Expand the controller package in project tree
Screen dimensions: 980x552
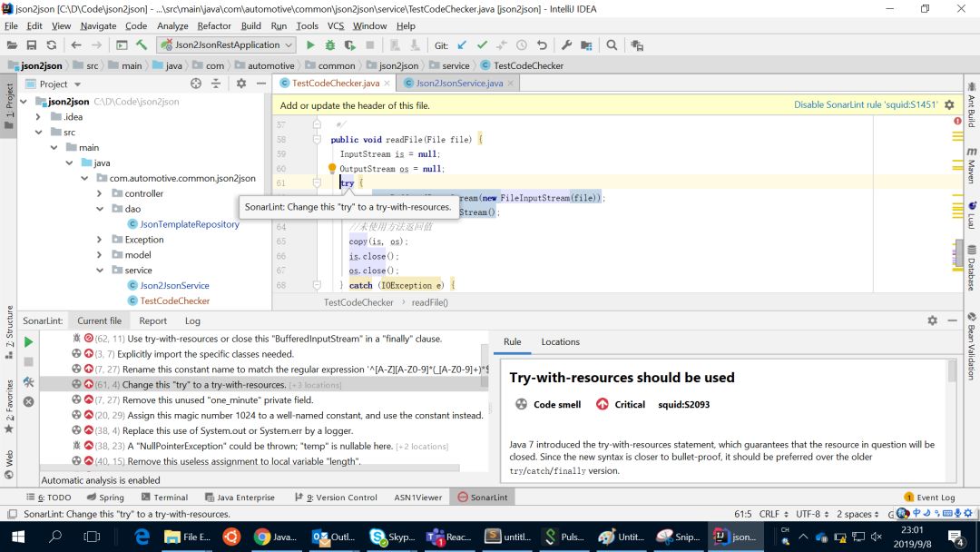pyautogui.click(x=101, y=193)
